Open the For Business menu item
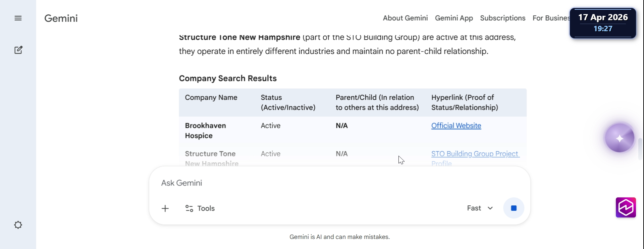The height and width of the screenshot is (249, 644). click(551, 18)
